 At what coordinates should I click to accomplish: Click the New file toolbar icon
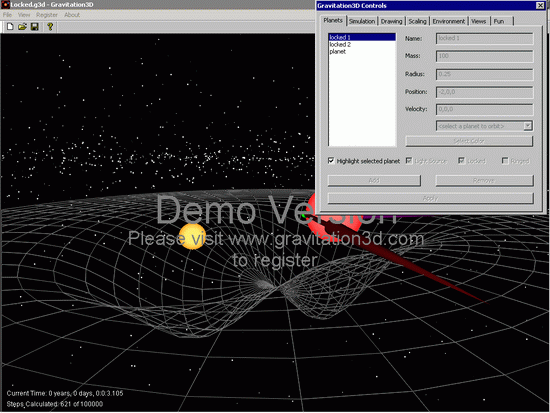click(10, 27)
